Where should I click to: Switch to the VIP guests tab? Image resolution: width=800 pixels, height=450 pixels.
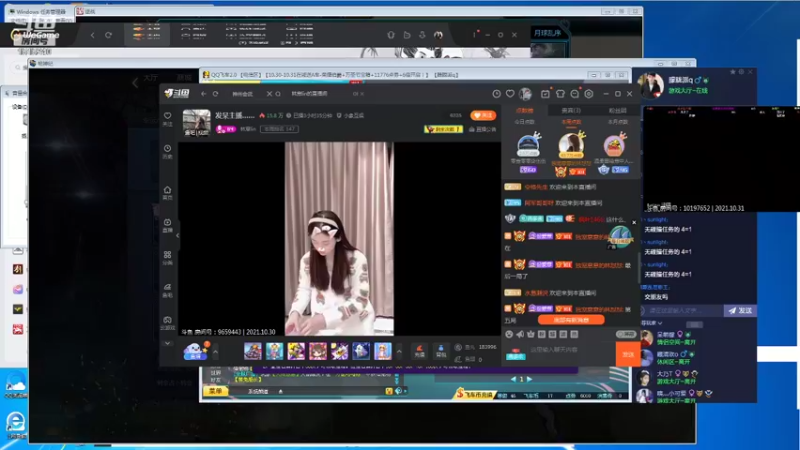571,110
